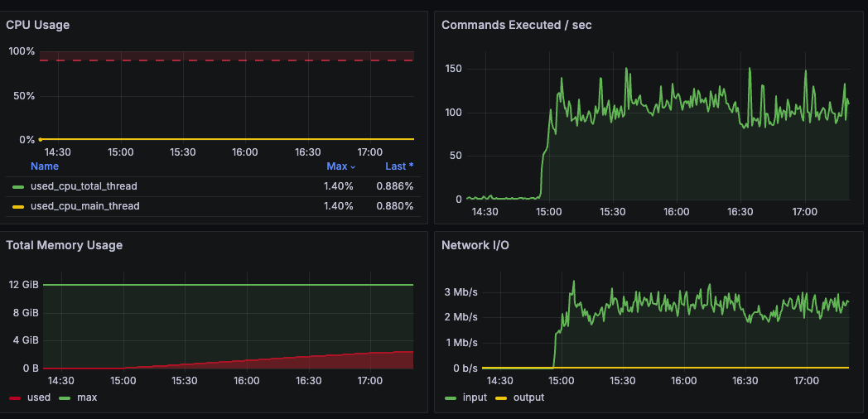Click yellow color marker of used_cpu_main_thread
The image size is (868, 419).
tap(18, 206)
